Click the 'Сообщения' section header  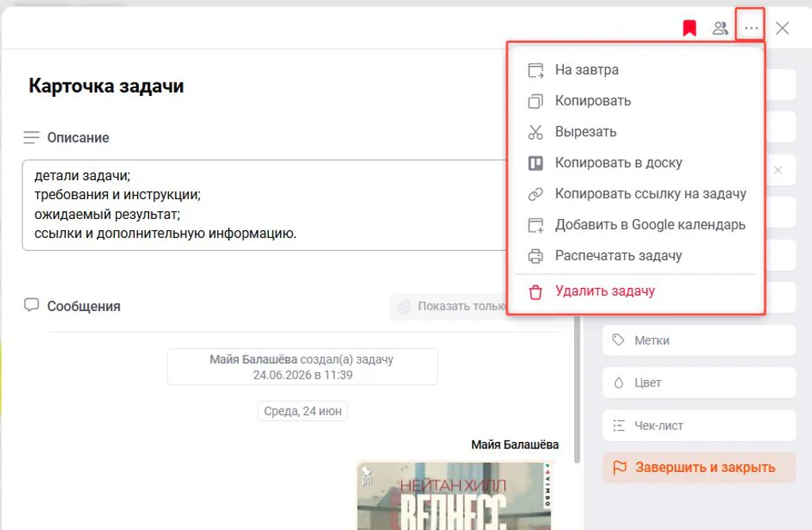84,306
